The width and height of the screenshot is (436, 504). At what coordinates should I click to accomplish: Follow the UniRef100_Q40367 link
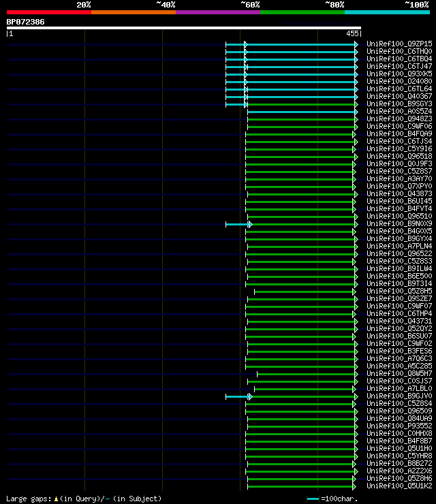tap(399, 96)
